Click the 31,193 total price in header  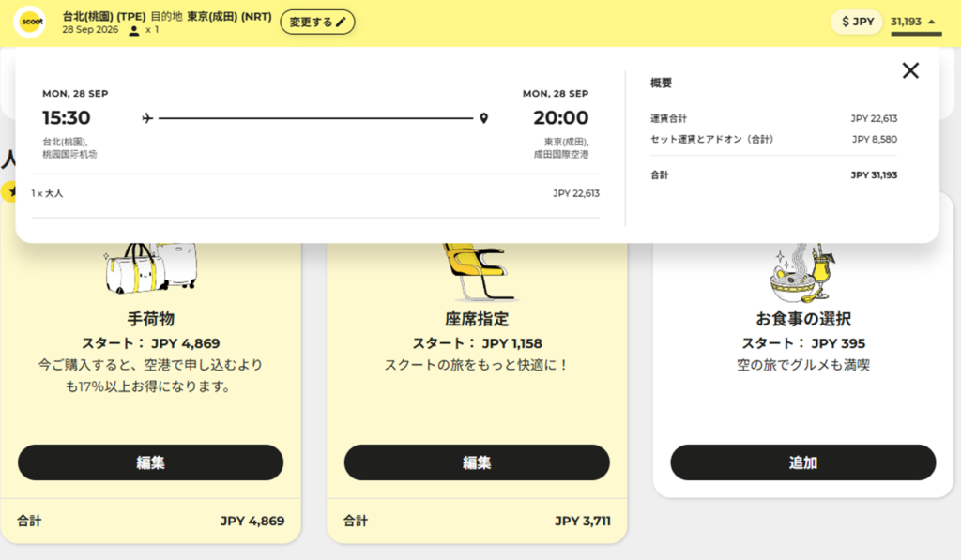[906, 22]
